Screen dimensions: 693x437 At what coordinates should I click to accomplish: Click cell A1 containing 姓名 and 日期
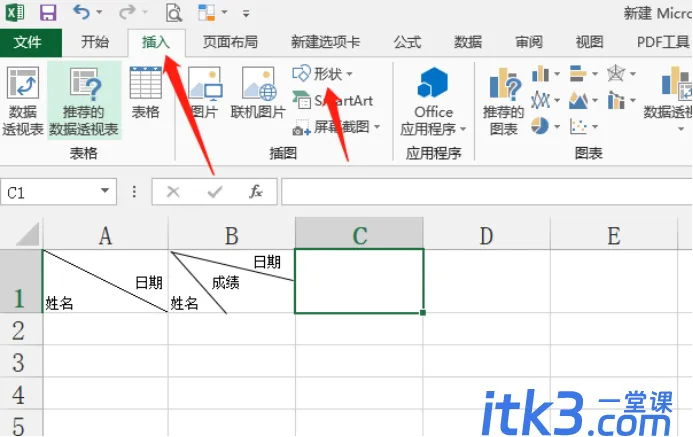pos(105,281)
